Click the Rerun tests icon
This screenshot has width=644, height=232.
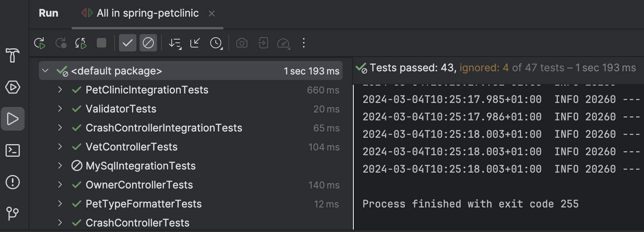40,43
